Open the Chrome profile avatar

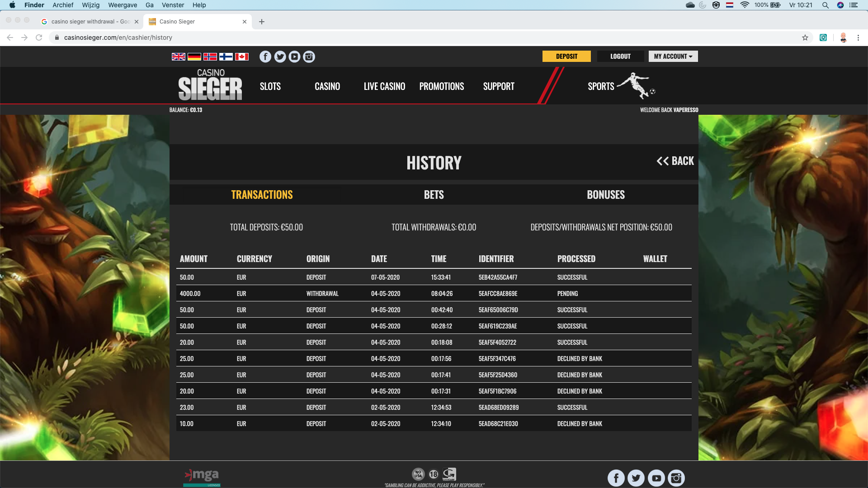[843, 38]
